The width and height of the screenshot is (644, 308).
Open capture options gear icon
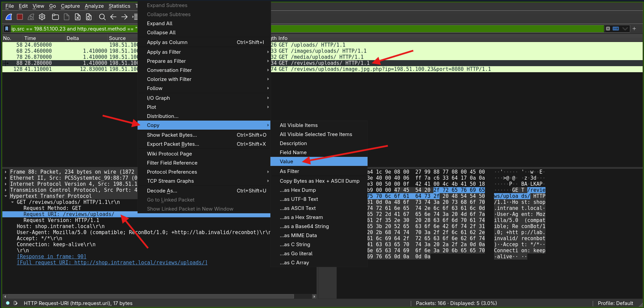point(42,17)
